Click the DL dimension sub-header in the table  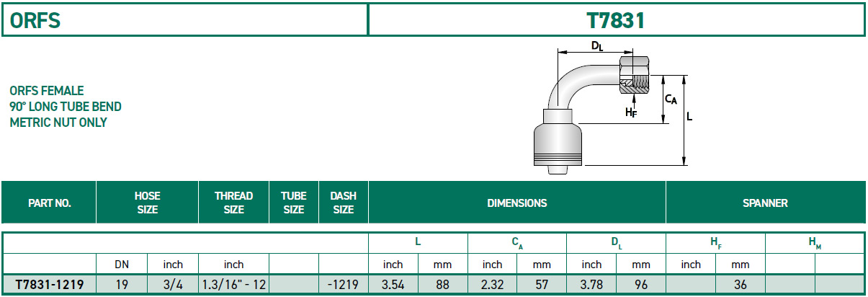(x=616, y=244)
